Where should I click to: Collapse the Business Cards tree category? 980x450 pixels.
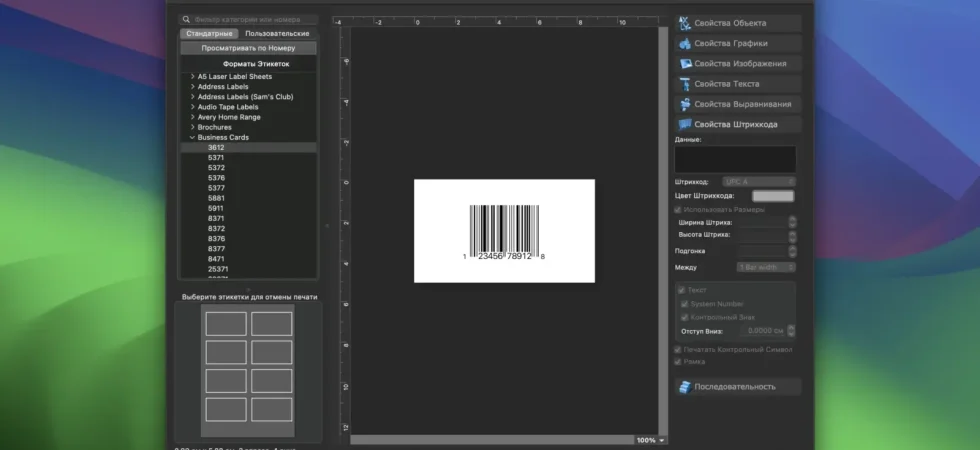(192, 138)
